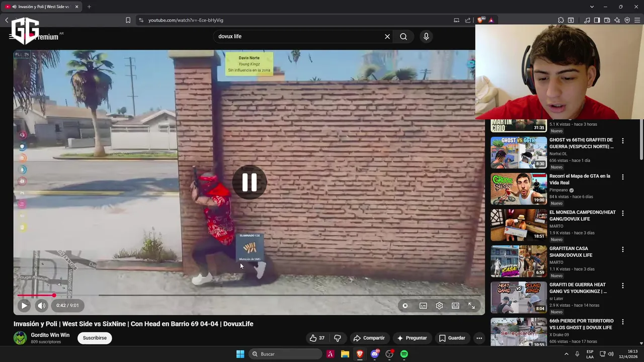Screen dimensions: 644x362
Task: Open Spotify from taskbar
Action: tap(404, 354)
